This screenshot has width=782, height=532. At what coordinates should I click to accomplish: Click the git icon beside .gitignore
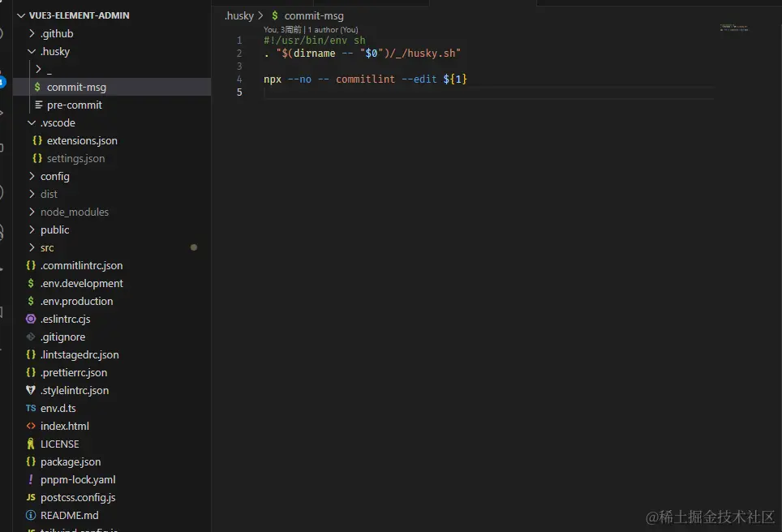31,337
